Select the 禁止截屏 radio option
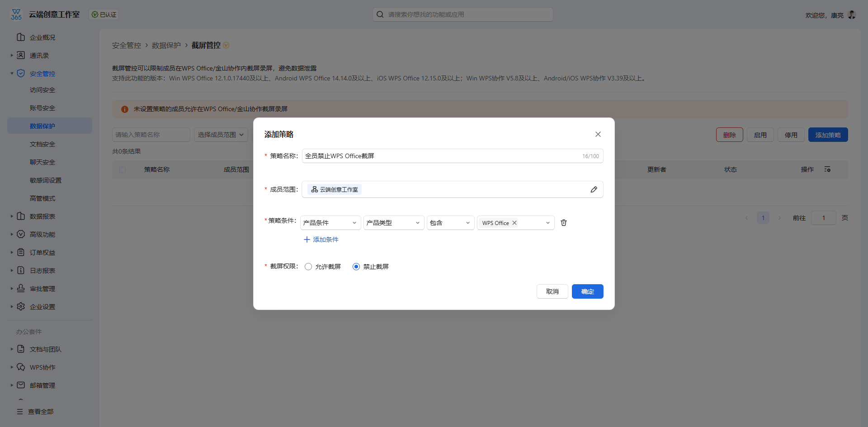868x427 pixels. coord(356,267)
